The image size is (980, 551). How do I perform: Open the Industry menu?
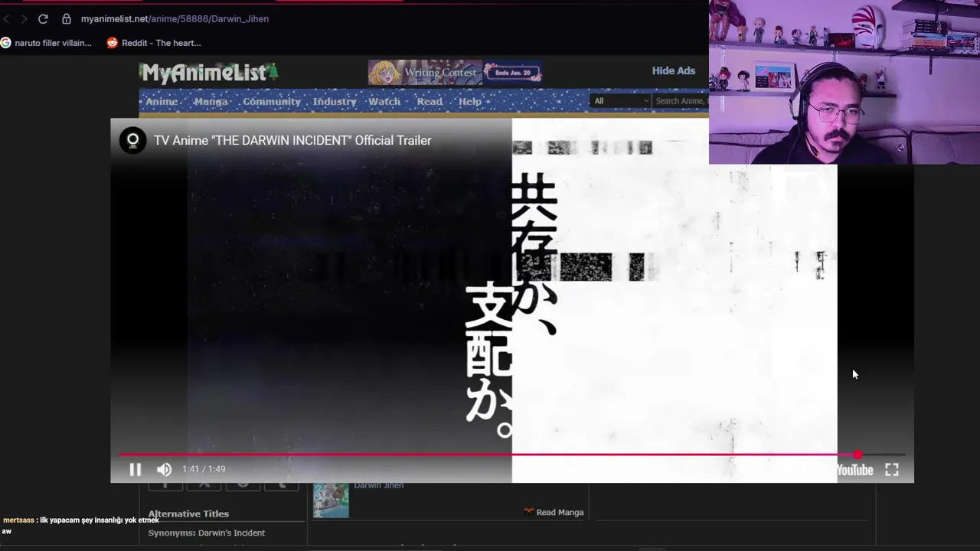click(335, 101)
